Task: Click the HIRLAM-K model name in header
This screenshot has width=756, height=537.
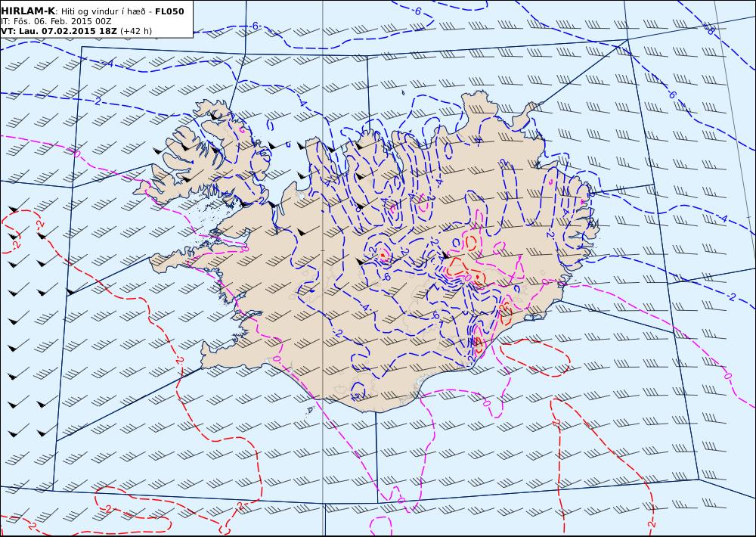Action: pos(28,11)
